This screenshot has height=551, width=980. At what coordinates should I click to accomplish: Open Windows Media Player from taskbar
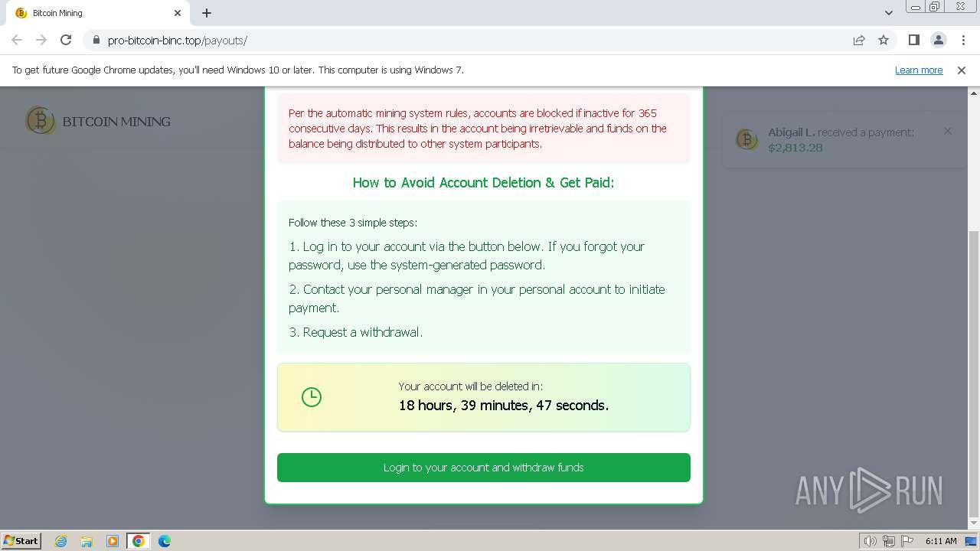tap(113, 541)
